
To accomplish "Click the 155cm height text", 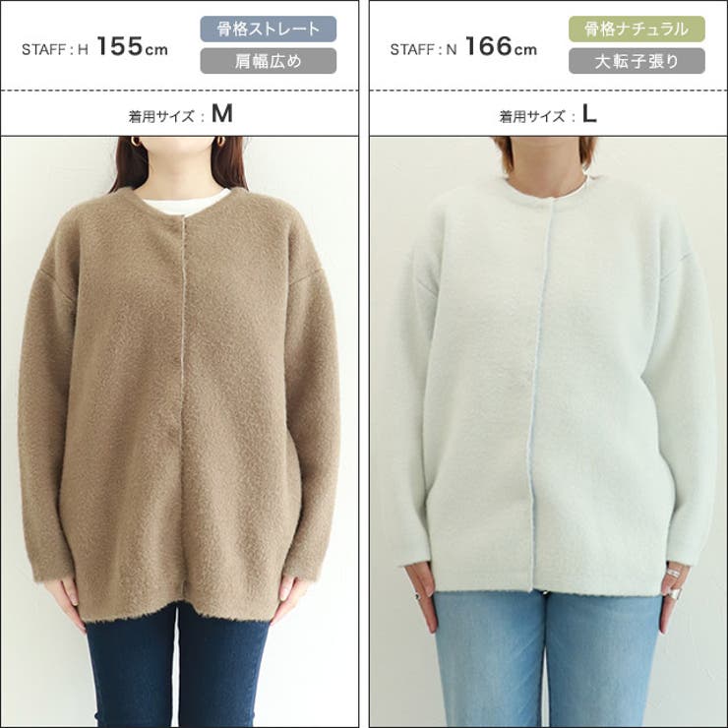I will click(x=133, y=46).
